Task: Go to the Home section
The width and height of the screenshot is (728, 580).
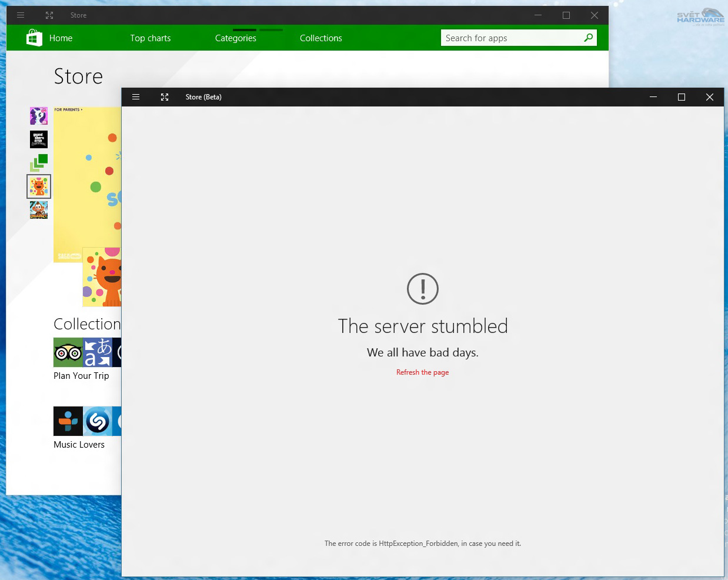Action: click(x=60, y=38)
